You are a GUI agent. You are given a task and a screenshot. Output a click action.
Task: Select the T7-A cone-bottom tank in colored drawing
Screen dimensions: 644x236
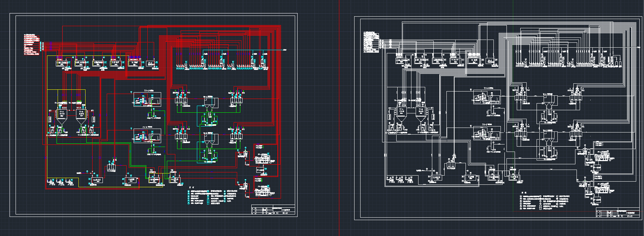62,117
